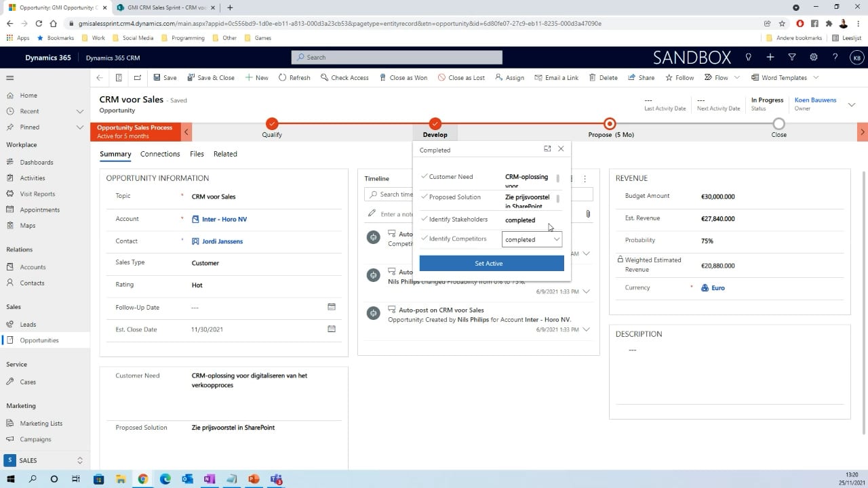
Task: Delete the opportunity record
Action: (x=603, y=77)
